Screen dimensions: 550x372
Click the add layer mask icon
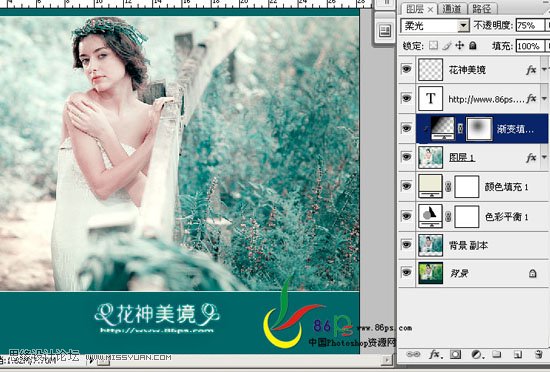pos(455,354)
